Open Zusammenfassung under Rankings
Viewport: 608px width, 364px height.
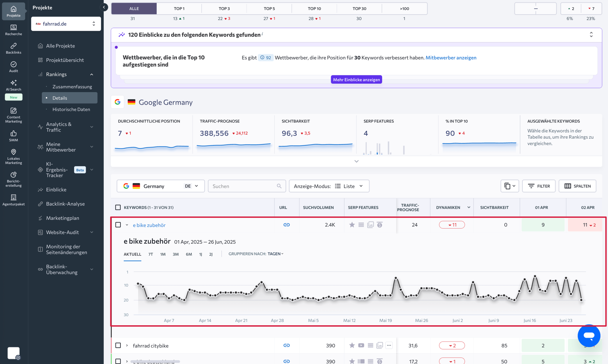(72, 87)
